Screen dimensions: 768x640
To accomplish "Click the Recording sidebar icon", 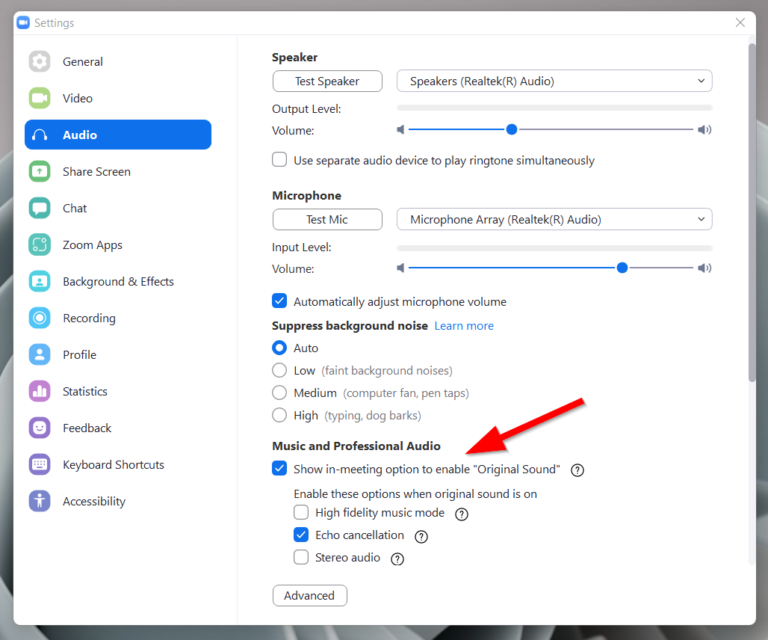I will click(x=40, y=318).
